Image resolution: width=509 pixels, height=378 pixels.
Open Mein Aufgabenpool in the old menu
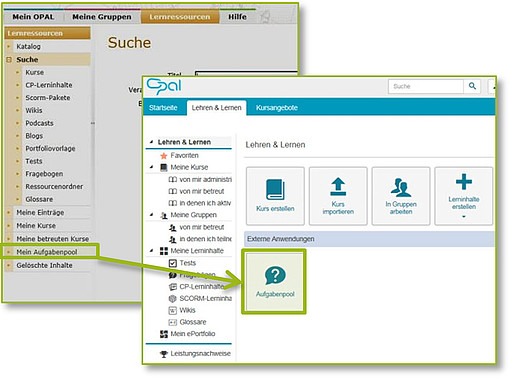[x=48, y=252]
